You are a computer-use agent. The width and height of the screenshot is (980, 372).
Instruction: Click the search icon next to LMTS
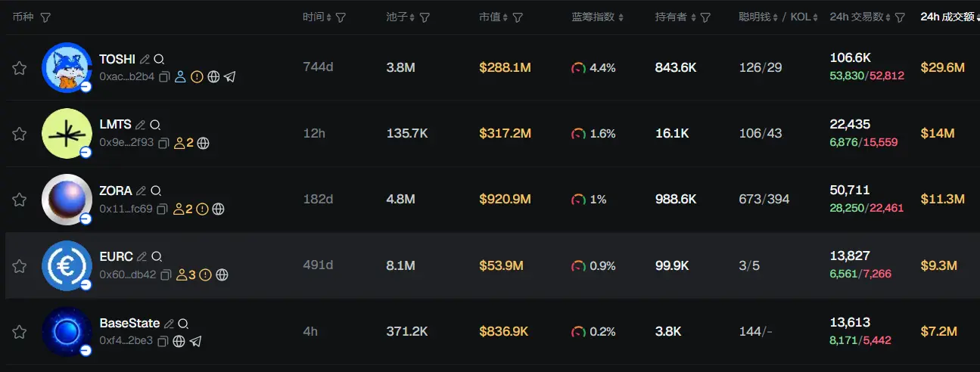coord(155,125)
